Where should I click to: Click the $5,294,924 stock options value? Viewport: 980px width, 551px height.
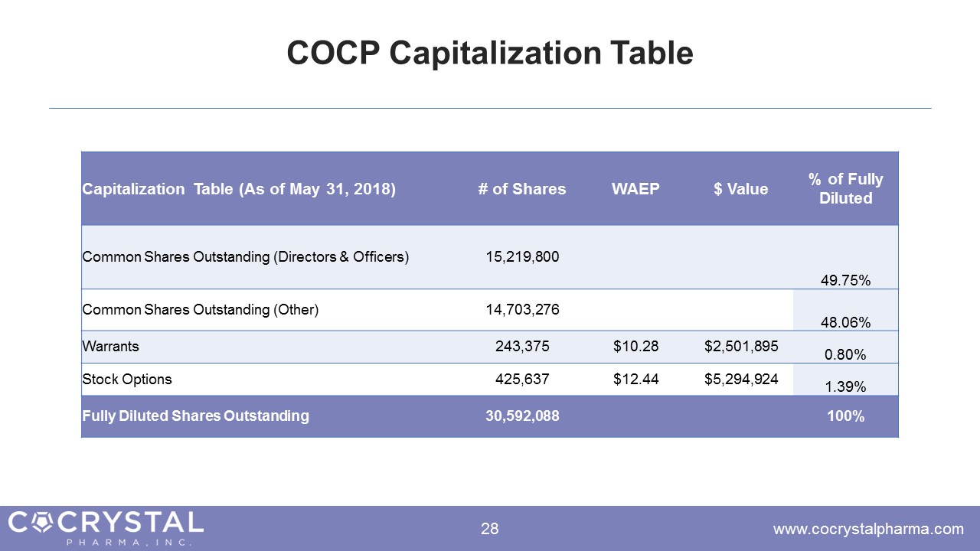tap(740, 378)
